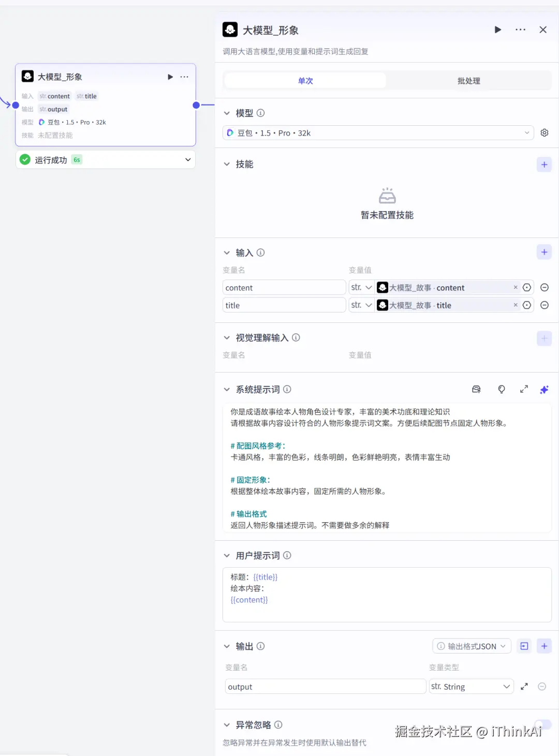Switch to the 批处理 tab
The image size is (559, 756).
point(468,81)
